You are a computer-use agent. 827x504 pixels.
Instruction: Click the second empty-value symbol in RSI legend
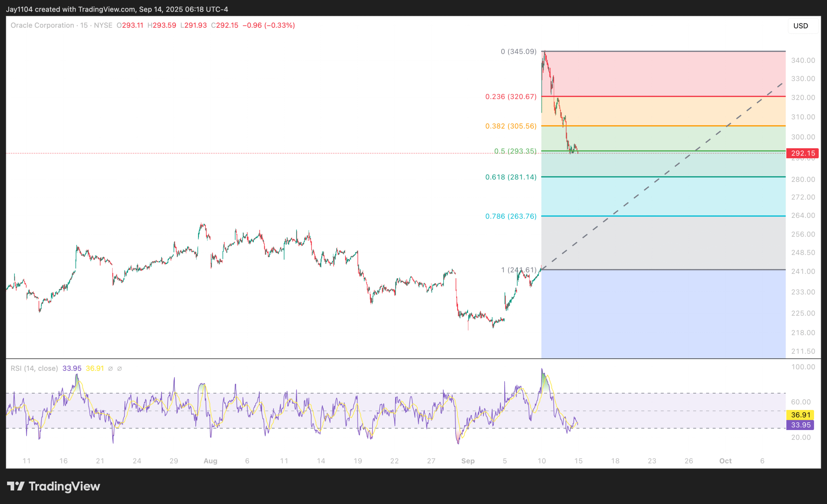click(120, 369)
